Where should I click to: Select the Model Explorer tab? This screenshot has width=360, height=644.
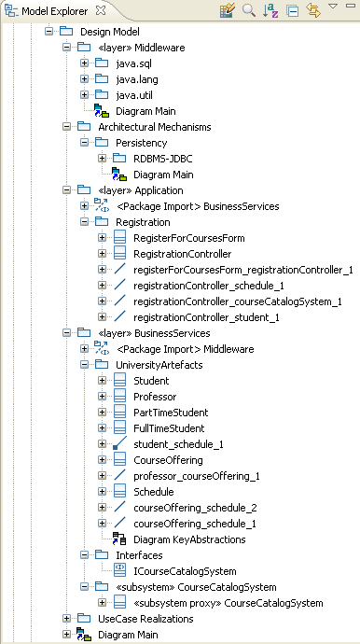click(x=48, y=11)
